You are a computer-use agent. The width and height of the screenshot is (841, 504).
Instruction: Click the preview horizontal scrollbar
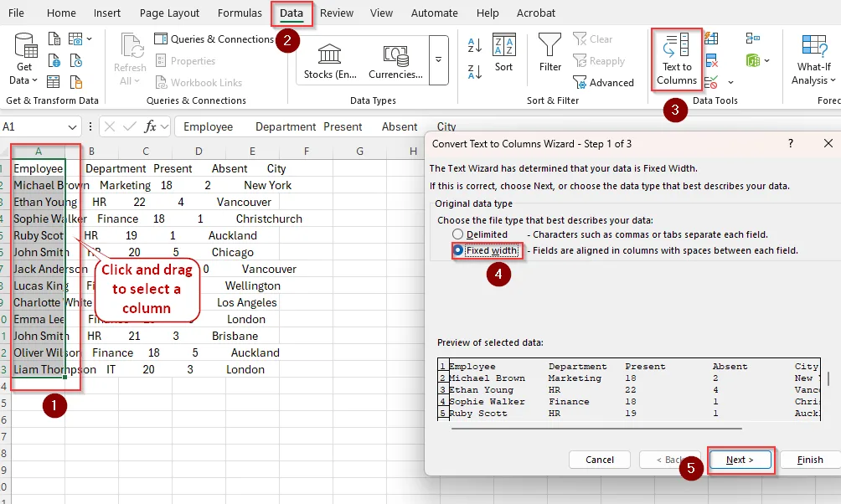click(x=596, y=429)
